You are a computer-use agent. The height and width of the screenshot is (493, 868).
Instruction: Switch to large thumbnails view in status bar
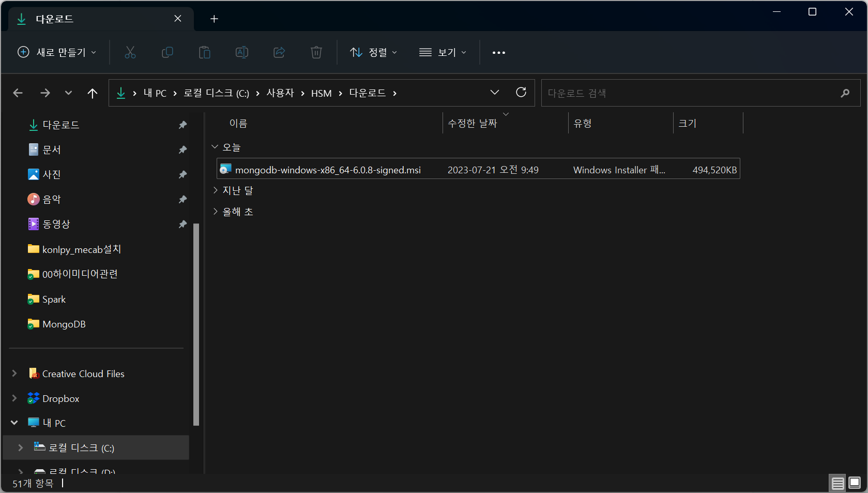[x=855, y=483]
